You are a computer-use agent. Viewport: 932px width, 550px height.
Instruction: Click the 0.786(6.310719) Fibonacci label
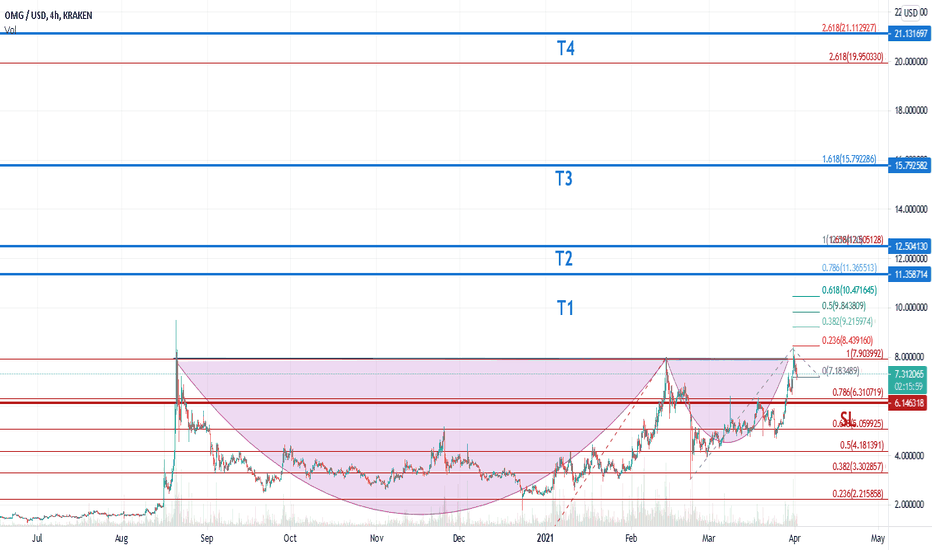(858, 392)
